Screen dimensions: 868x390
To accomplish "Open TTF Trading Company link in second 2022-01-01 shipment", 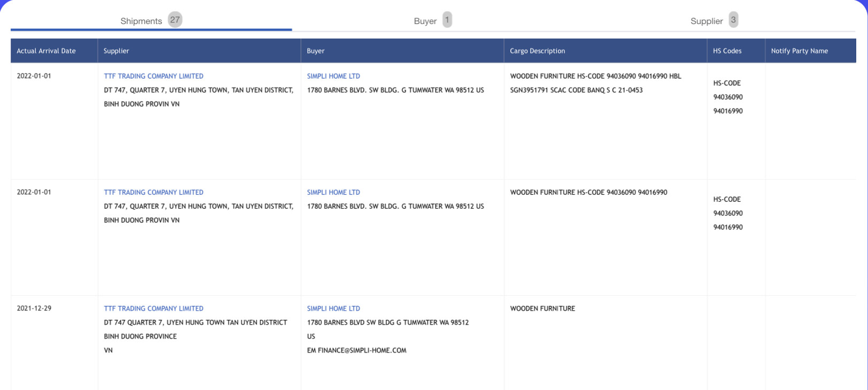I will [153, 193].
